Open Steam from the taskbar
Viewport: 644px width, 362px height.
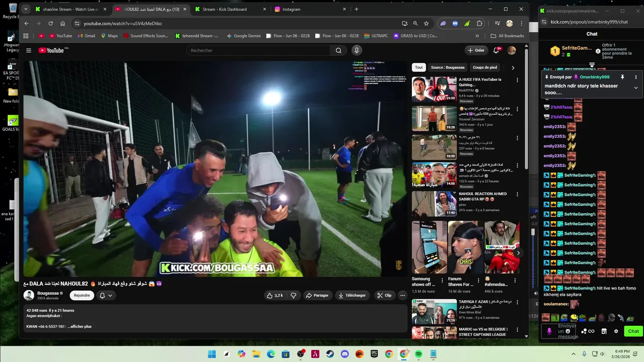click(x=330, y=354)
